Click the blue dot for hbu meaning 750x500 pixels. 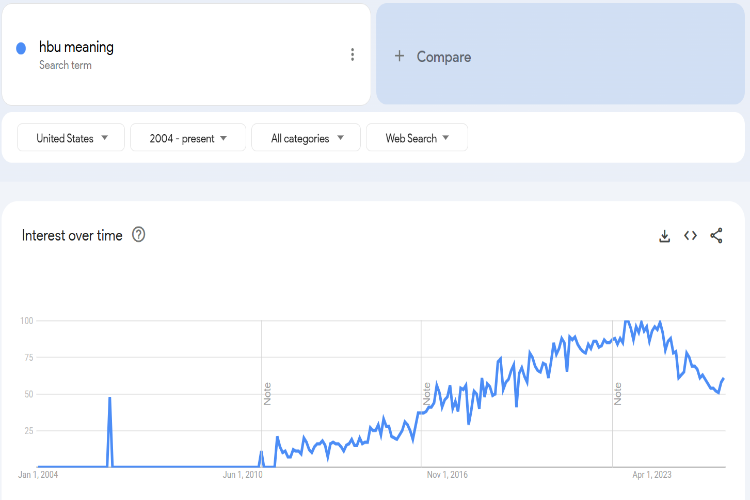click(21, 48)
